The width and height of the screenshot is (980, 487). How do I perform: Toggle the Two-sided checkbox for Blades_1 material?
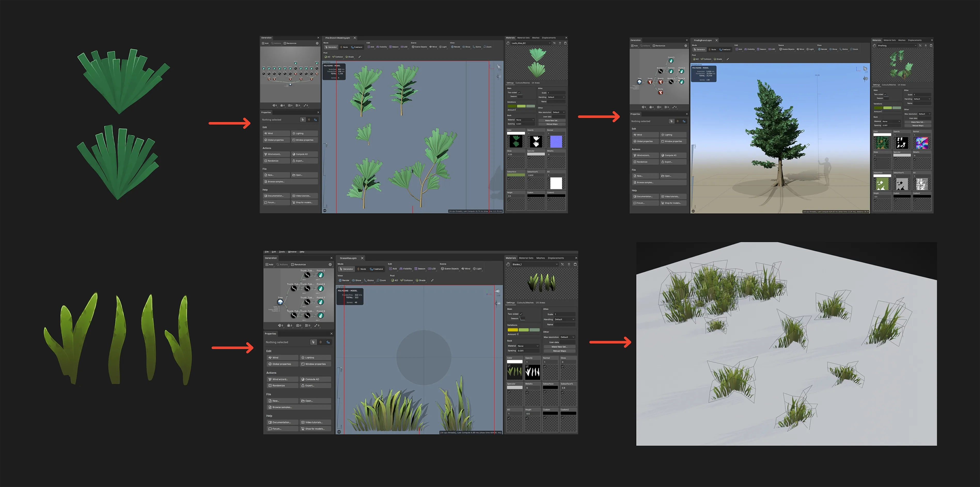tap(521, 314)
